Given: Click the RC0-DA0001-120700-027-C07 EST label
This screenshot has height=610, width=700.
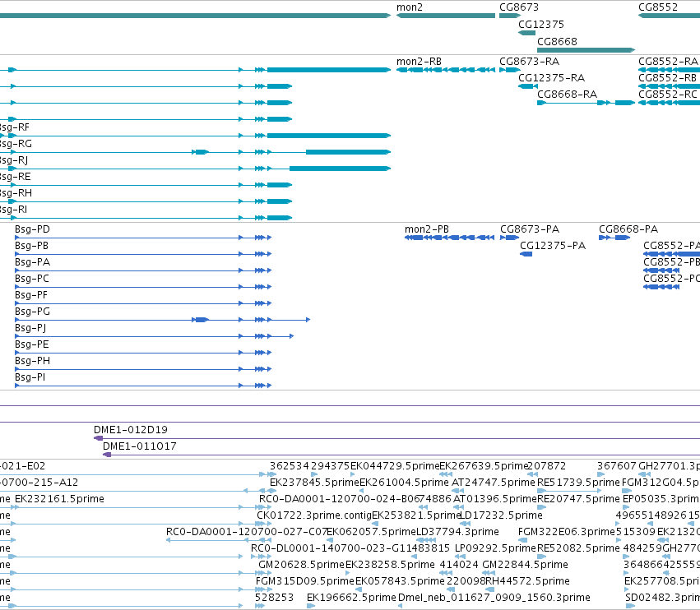Looking at the screenshot, I should tap(247, 532).
